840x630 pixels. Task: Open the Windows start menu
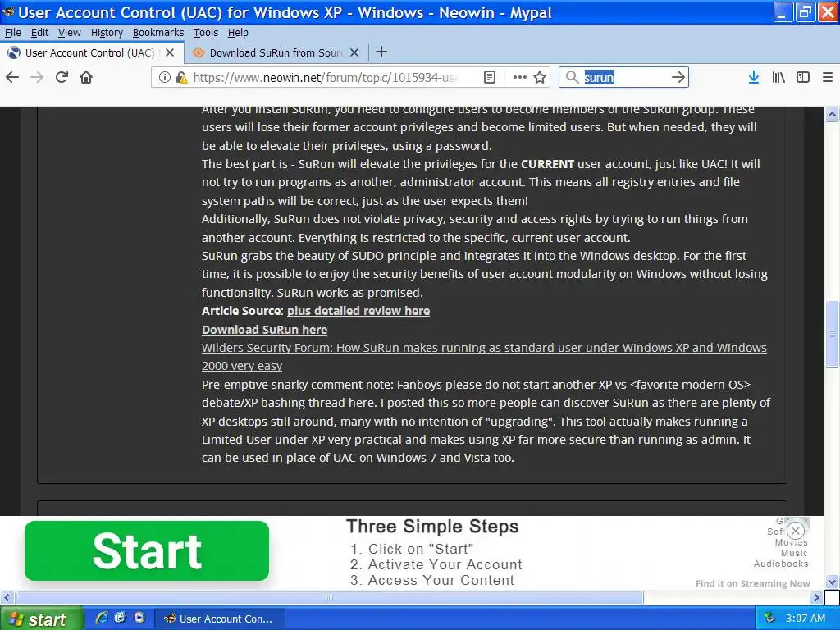pyautogui.click(x=41, y=619)
